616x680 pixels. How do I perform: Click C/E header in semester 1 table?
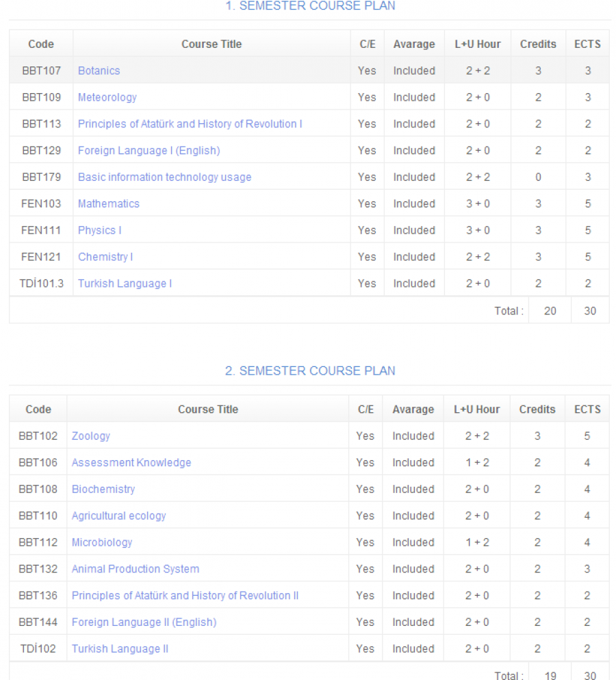pos(368,45)
